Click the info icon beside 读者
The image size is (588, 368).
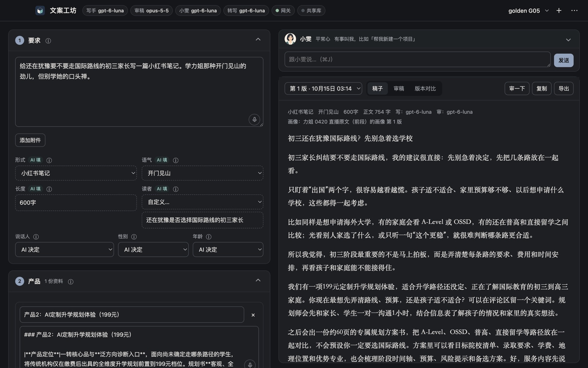[176, 189]
